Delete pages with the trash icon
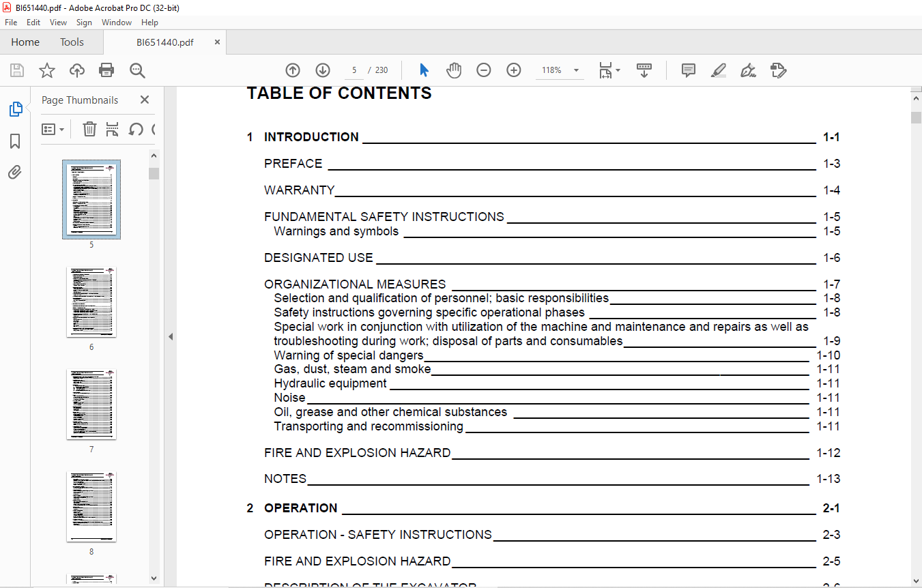The image size is (922, 588). 89,129
